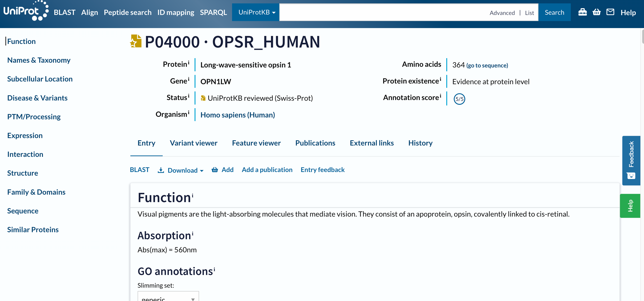644x301 pixels.
Task: Click the info icon next to Status
Action: point(189,96)
